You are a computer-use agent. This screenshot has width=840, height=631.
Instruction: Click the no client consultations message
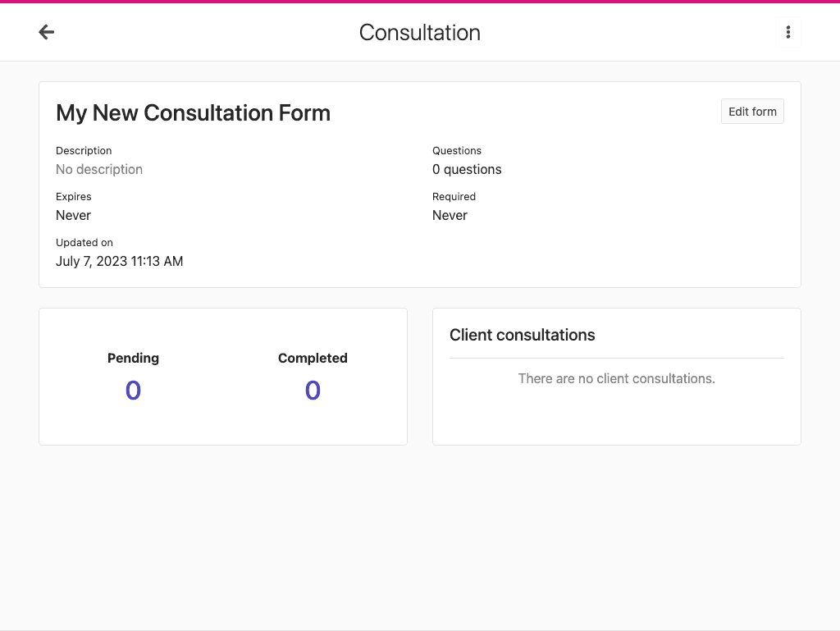(x=616, y=379)
